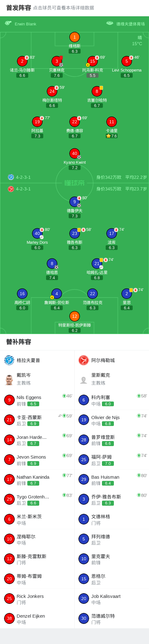Tap captain 15 托马斯-科克 player circle
Image resolution: width=149 pixels, height=644 pixels.
[x=93, y=61]
